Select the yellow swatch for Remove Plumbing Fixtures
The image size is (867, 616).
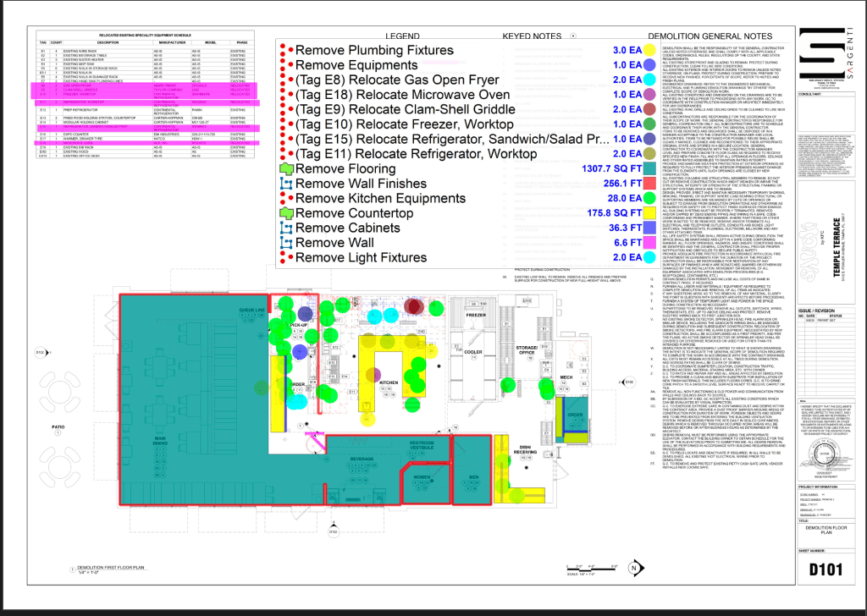tap(649, 50)
